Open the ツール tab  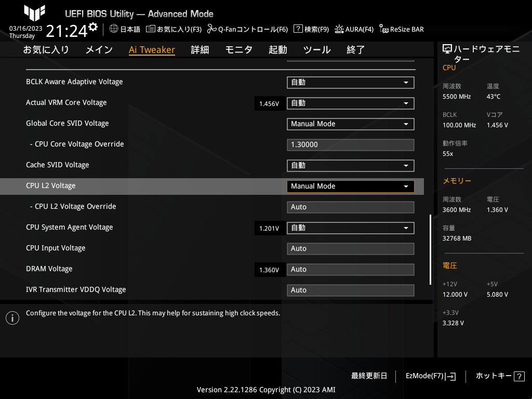pos(317,50)
